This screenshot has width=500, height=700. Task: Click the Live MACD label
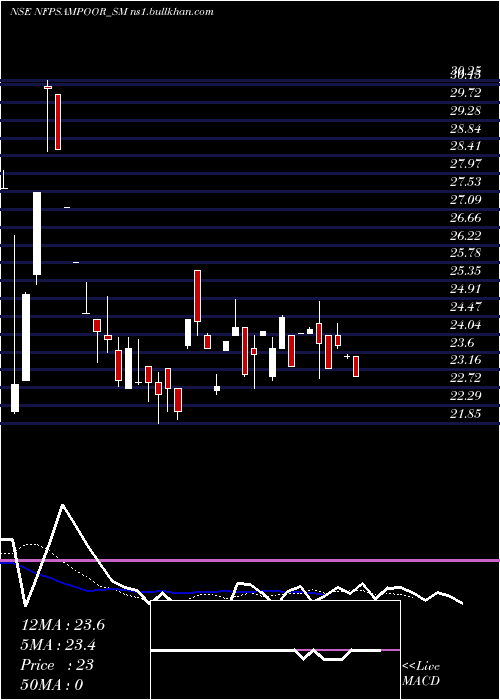pos(421,673)
